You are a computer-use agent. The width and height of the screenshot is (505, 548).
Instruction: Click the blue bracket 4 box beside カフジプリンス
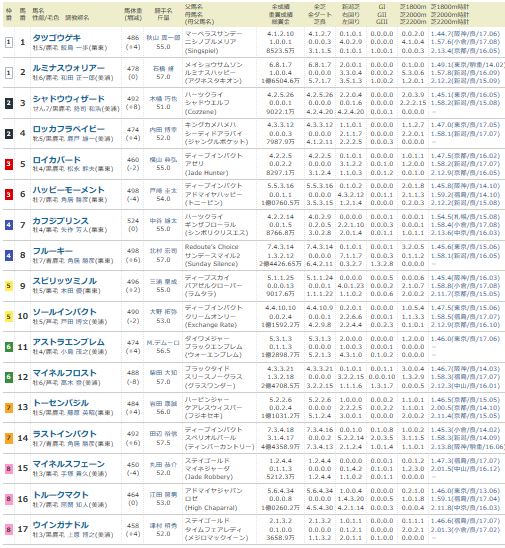tap(9, 225)
